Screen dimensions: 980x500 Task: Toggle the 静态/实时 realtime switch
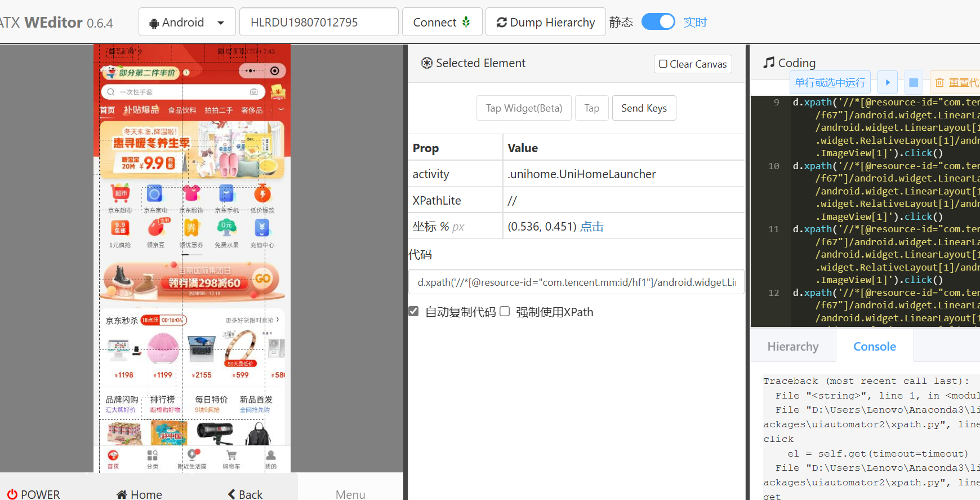coord(658,22)
